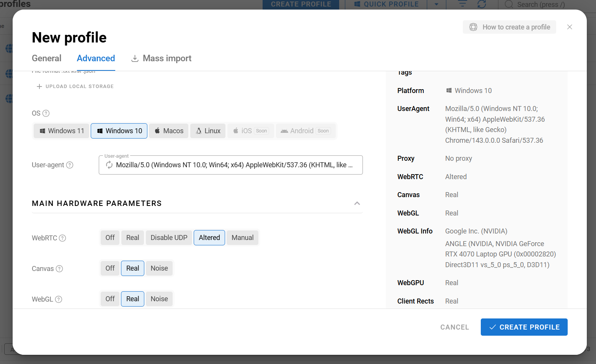
Task: Set WebRTC to Disable UDP
Action: [x=169, y=238]
